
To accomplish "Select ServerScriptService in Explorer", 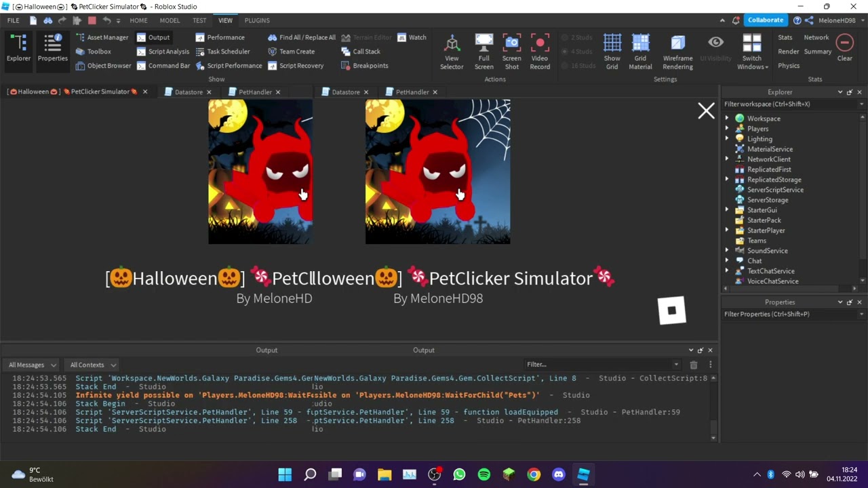I will click(775, 190).
